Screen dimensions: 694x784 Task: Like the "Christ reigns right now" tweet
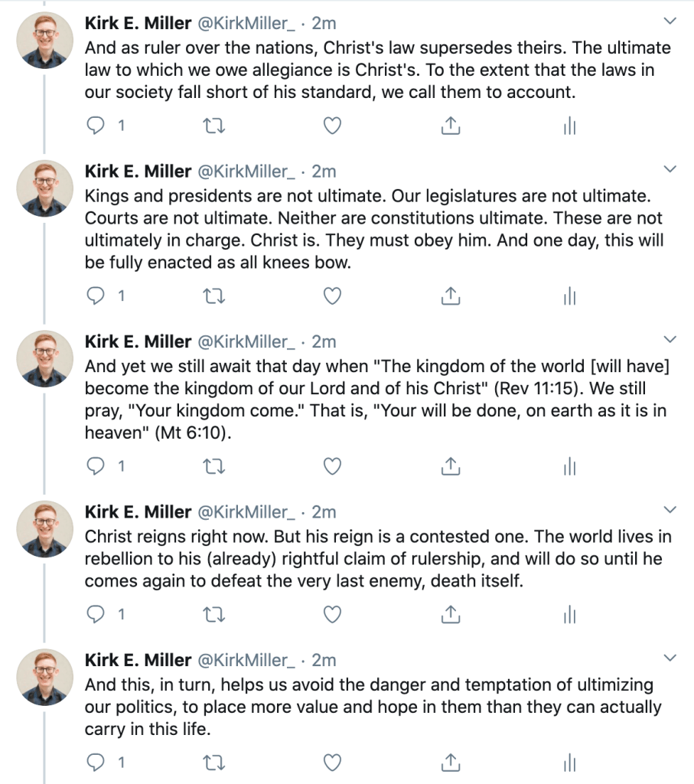coord(332,615)
